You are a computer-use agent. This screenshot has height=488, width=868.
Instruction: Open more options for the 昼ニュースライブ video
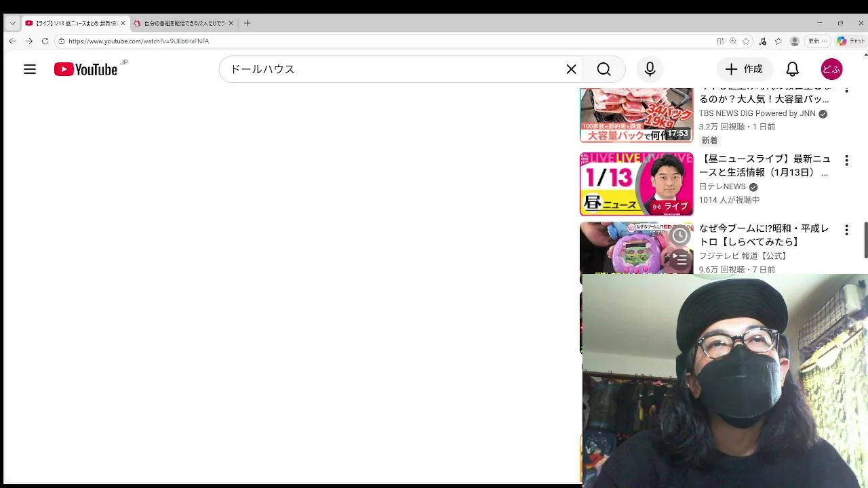[846, 161]
